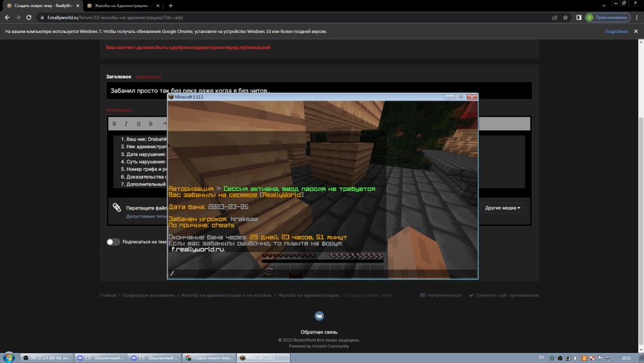Viewport: 644px width, 363px height.
Task: Select the Minecraft 1.12.2 taskbar item
Action: coord(263,358)
